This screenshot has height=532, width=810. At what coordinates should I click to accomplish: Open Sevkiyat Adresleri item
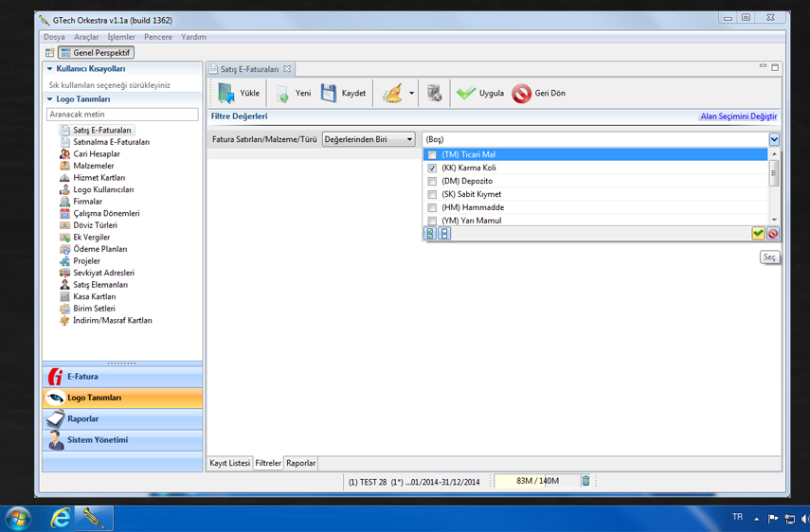click(103, 273)
